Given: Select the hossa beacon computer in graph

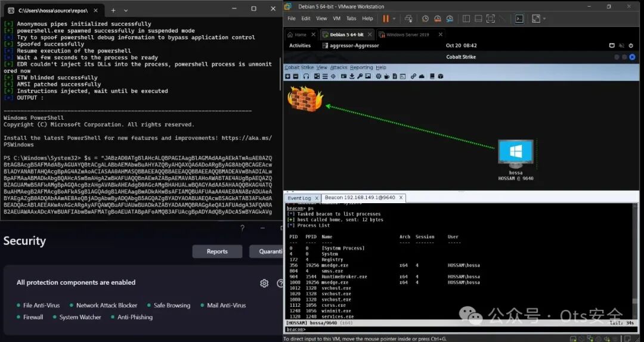Looking at the screenshot, I should click(x=516, y=154).
